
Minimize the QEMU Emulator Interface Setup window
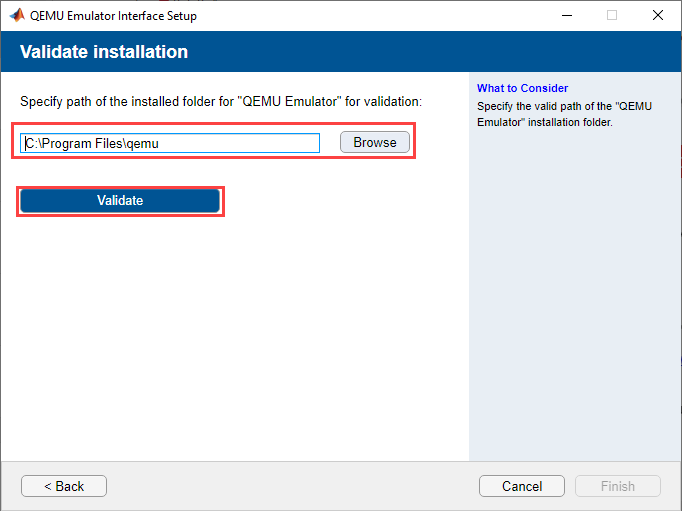(x=566, y=16)
